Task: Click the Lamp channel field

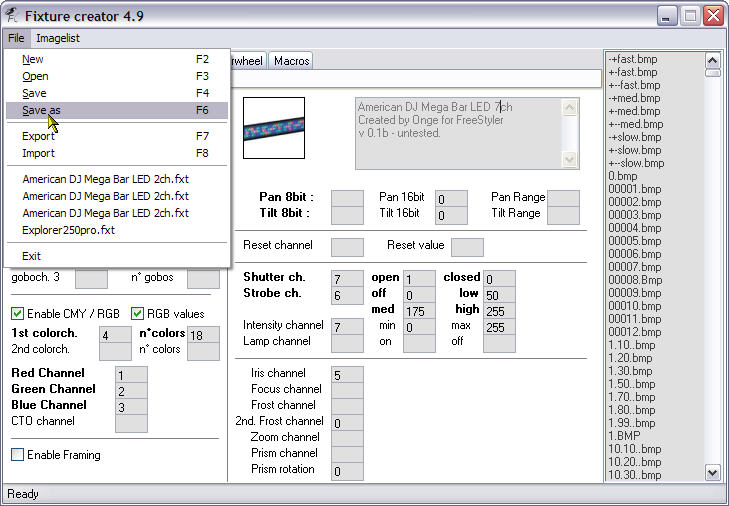Action: point(347,343)
